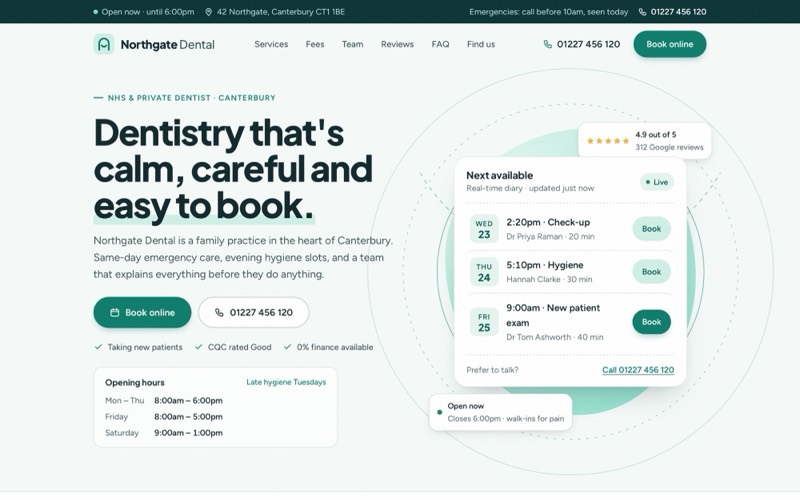Click the header phone number 01227 456 120
The image size is (800, 500).
(588, 44)
